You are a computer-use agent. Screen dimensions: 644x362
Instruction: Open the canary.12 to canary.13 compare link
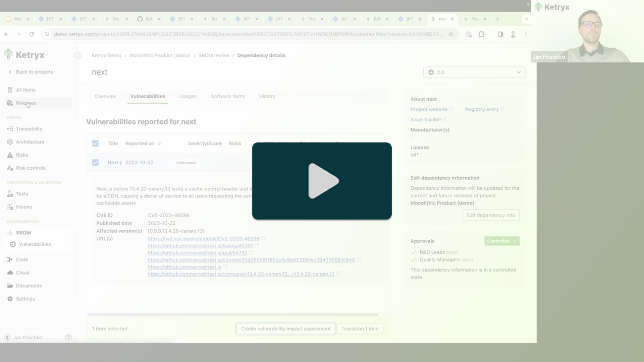click(x=241, y=274)
